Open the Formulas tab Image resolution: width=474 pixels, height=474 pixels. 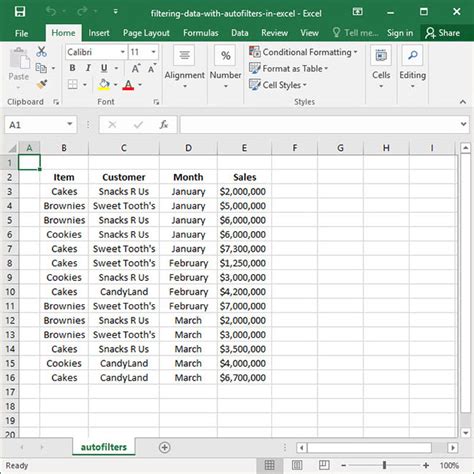pos(201,33)
